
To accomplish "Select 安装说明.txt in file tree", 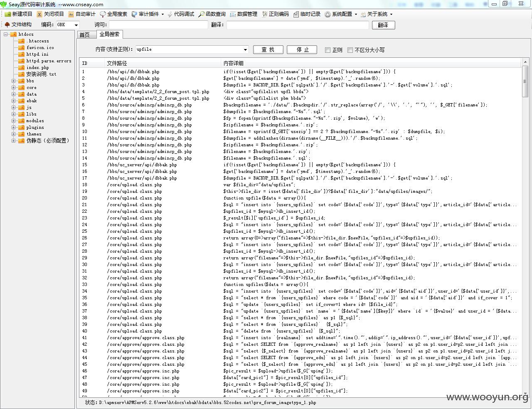I will click(41, 74).
